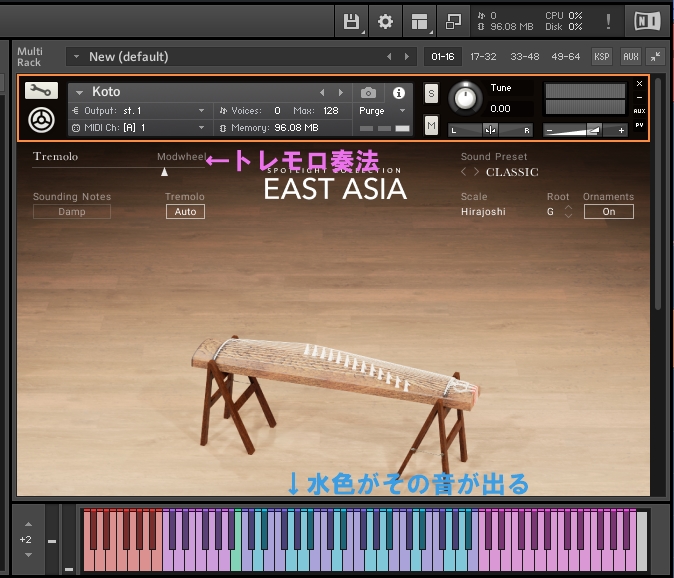Shift keyboard octave down arrow
The image size is (674, 578).
(x=28, y=555)
